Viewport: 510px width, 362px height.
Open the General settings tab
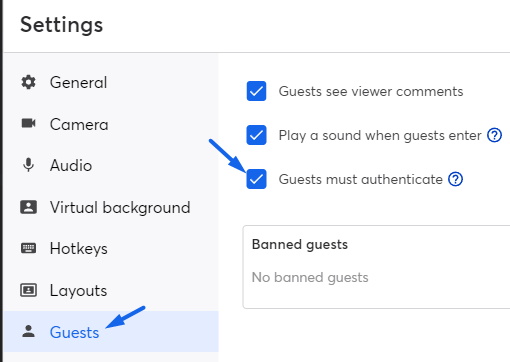(x=111, y=82)
